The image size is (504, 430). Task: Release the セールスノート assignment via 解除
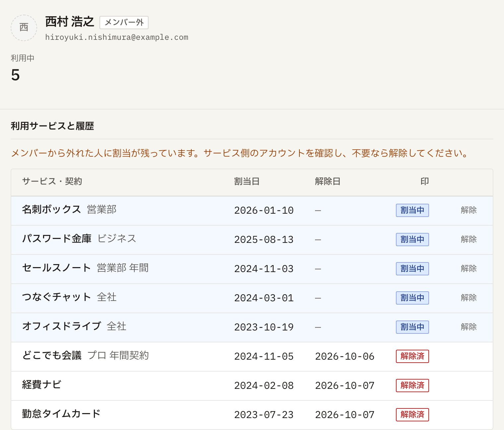click(469, 268)
